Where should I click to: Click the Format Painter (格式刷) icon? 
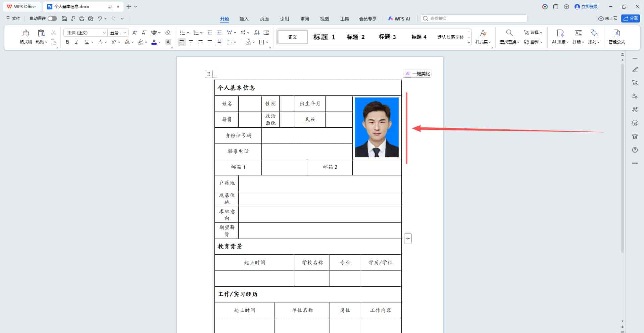click(26, 33)
